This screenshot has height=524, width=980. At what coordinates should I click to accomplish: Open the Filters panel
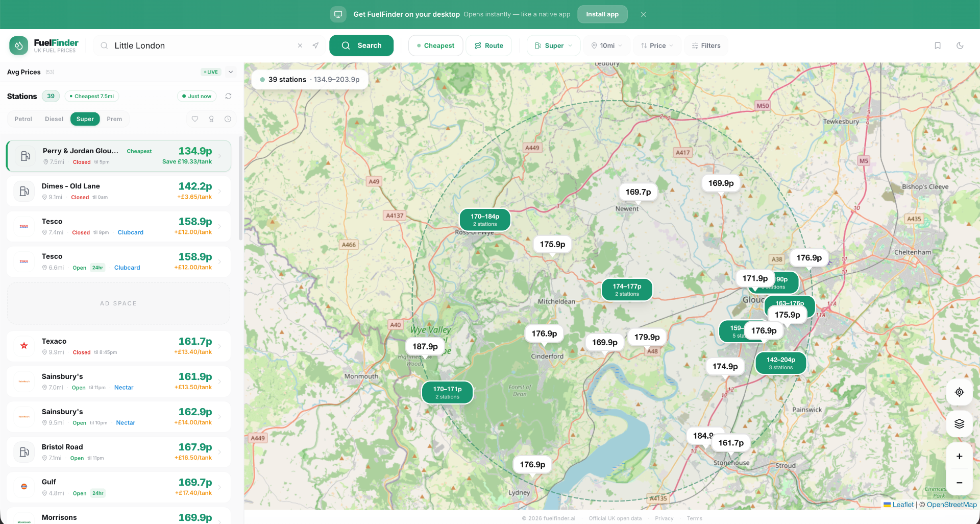[706, 45]
